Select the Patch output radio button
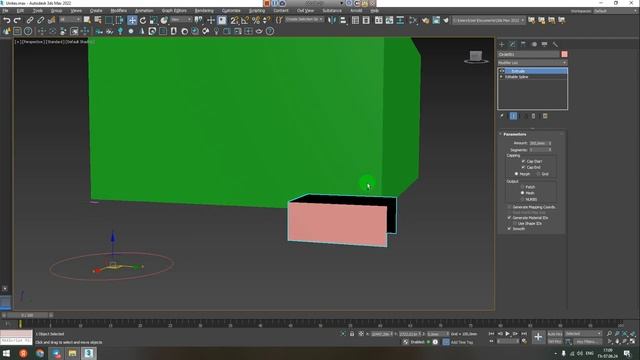 point(522,187)
